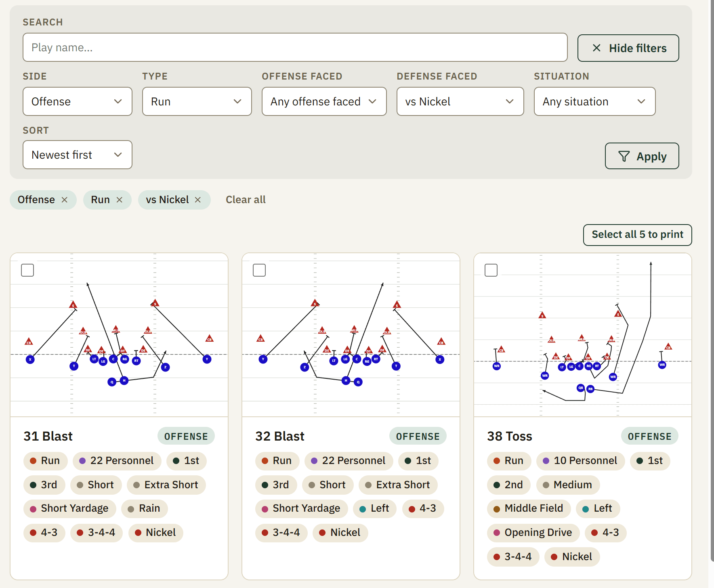Open the 32 Blast play diagram
This screenshot has height=588, width=714.
pos(351,335)
